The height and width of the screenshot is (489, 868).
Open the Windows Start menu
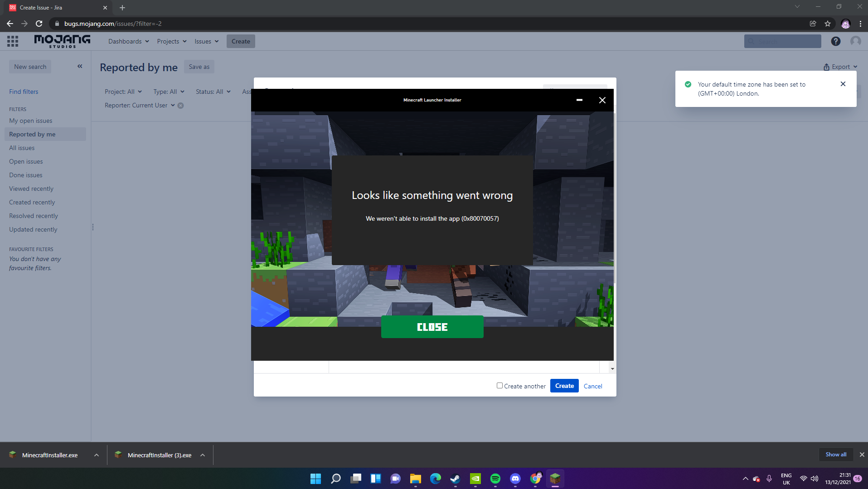pos(315,479)
